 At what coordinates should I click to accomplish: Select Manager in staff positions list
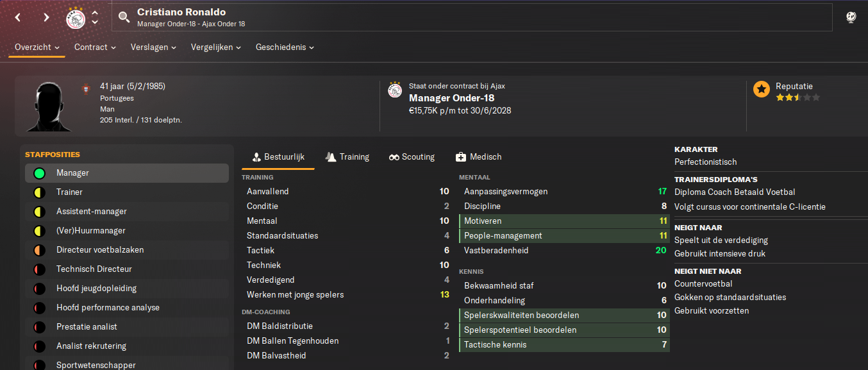pos(127,173)
